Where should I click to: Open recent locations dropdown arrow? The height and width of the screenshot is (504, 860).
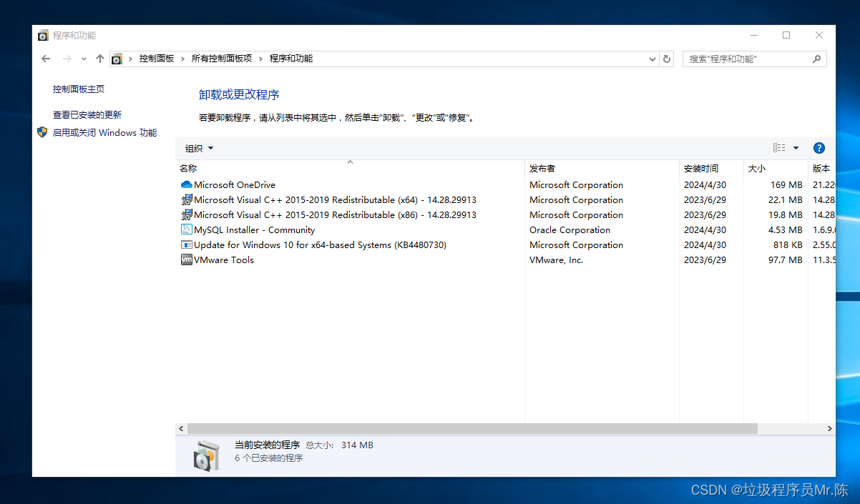[x=84, y=59]
